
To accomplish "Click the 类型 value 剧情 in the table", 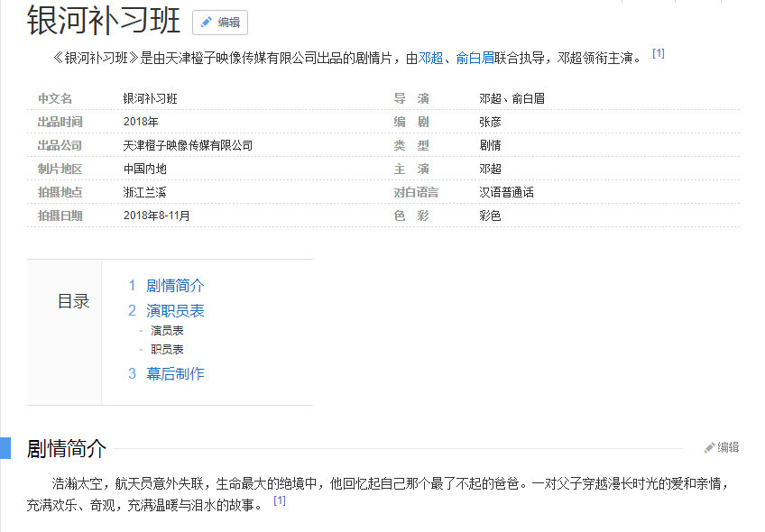I will pyautogui.click(x=493, y=145).
